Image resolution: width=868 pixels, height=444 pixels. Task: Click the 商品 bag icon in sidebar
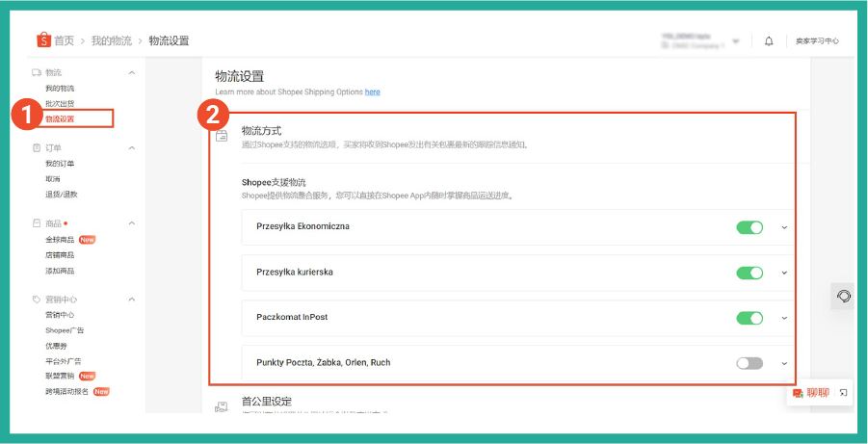tap(37, 223)
